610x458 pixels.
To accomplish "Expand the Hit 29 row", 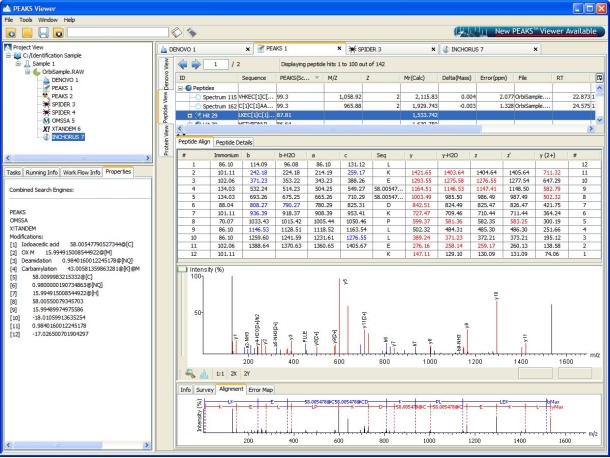I will tap(190, 116).
